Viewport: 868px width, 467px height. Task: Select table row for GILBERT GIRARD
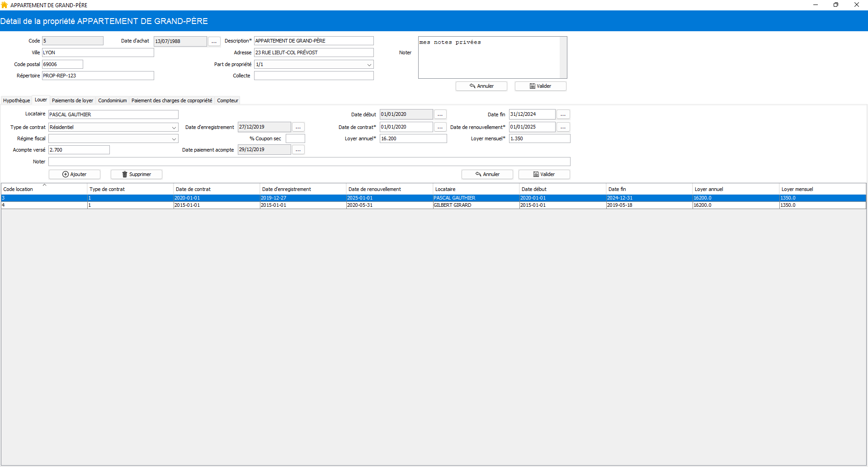click(x=434, y=205)
